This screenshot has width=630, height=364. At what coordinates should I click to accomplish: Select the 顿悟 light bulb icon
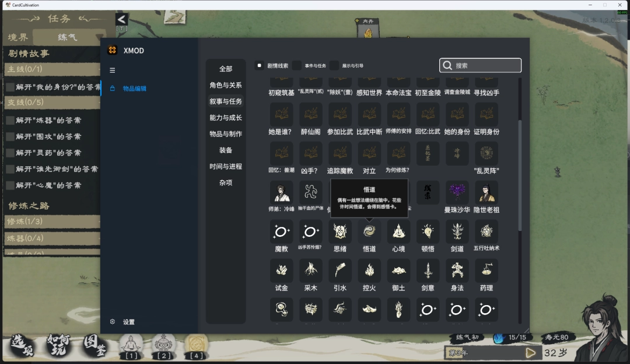(428, 232)
